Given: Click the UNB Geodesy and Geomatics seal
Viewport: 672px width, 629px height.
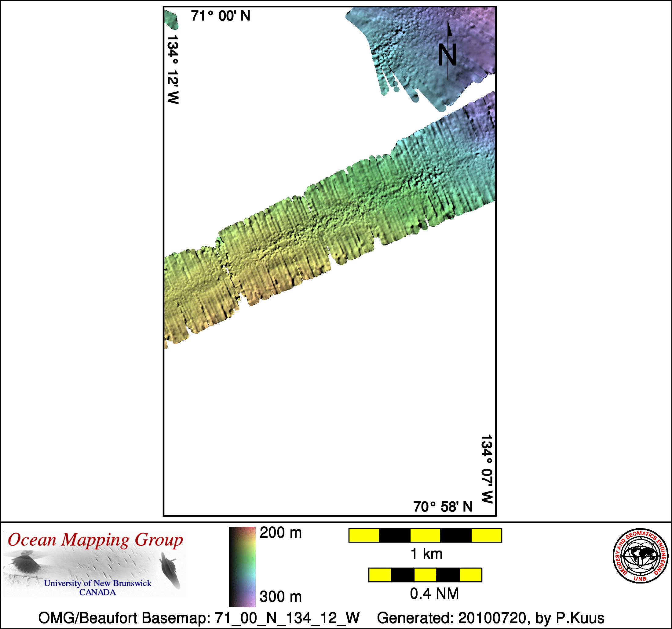Looking at the screenshot, I should [640, 555].
